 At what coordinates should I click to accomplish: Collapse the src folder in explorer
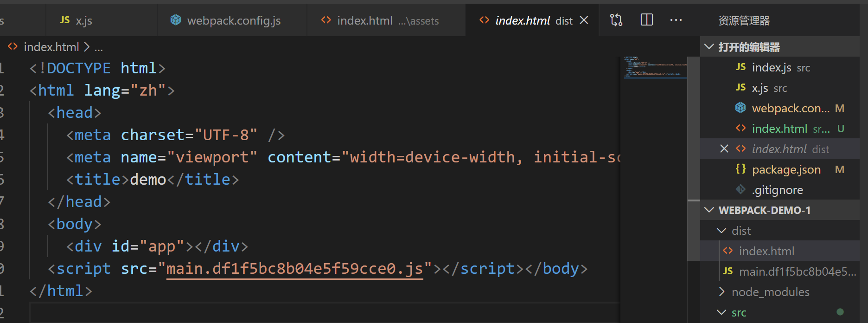[721, 312]
